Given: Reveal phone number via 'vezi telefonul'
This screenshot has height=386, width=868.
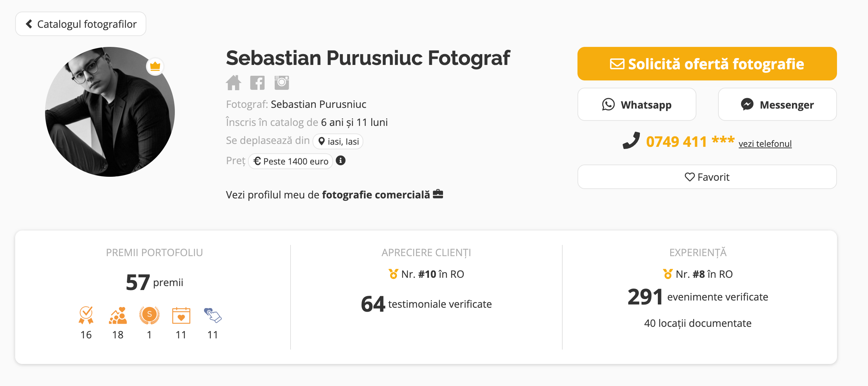Looking at the screenshot, I should point(765,144).
